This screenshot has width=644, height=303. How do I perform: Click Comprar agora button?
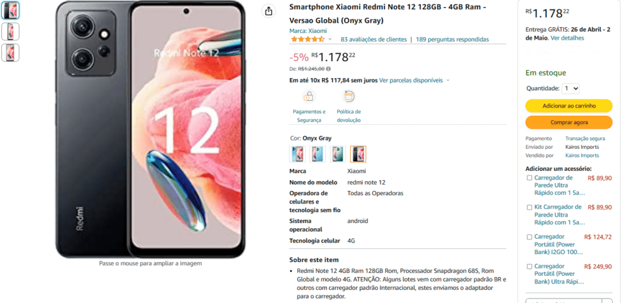click(x=569, y=122)
